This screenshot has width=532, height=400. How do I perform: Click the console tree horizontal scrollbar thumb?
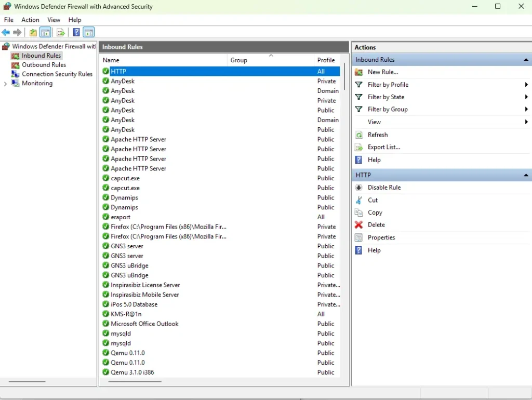click(x=27, y=381)
